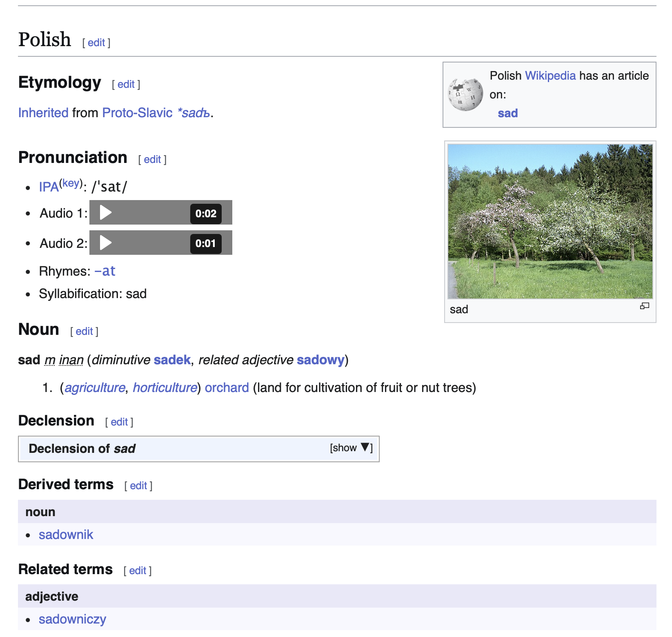Open the diminutive sadek entry

point(172,360)
